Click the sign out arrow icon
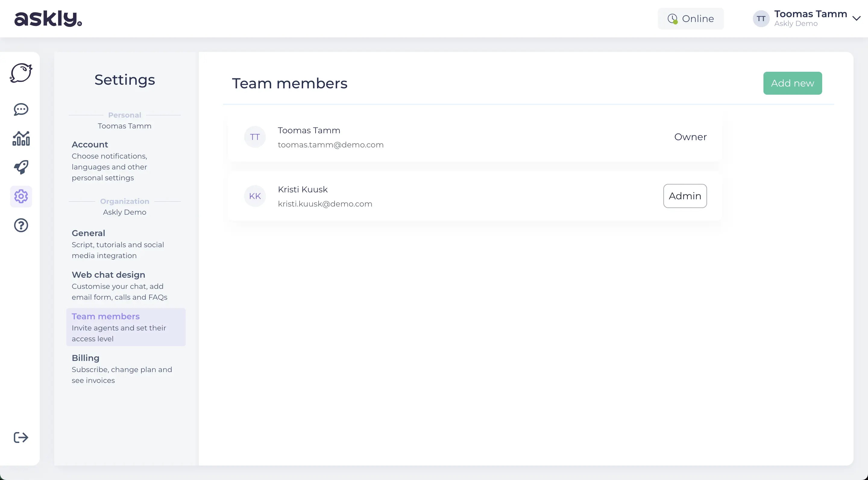The width and height of the screenshot is (868, 480). click(x=21, y=437)
